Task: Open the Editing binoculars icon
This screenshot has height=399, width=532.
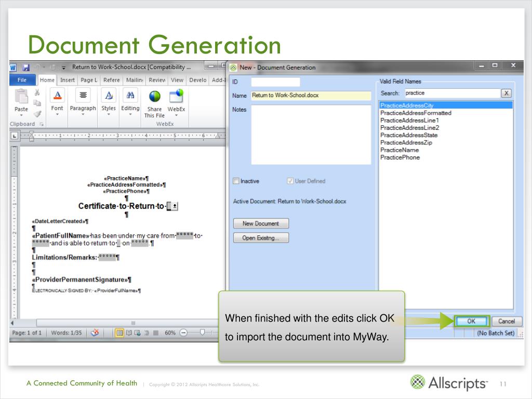Action: [x=130, y=96]
